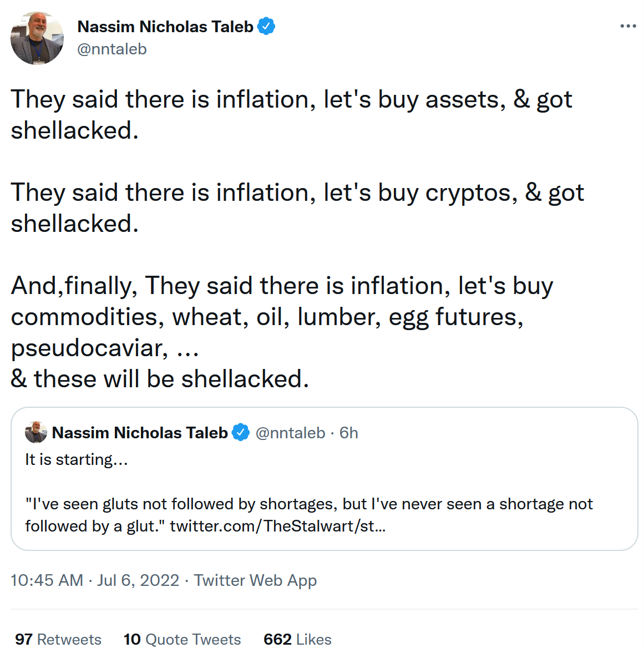
Task: Click the blue verified badge beside author name
Action: tap(267, 26)
